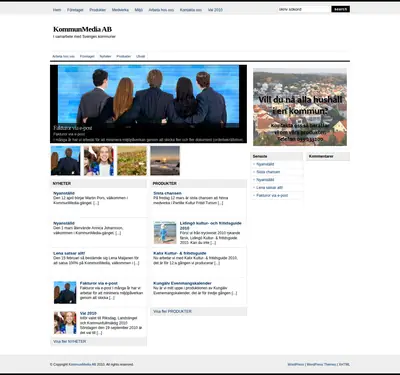Click the search keyword input field
This screenshot has height=375, width=400.
304,9
